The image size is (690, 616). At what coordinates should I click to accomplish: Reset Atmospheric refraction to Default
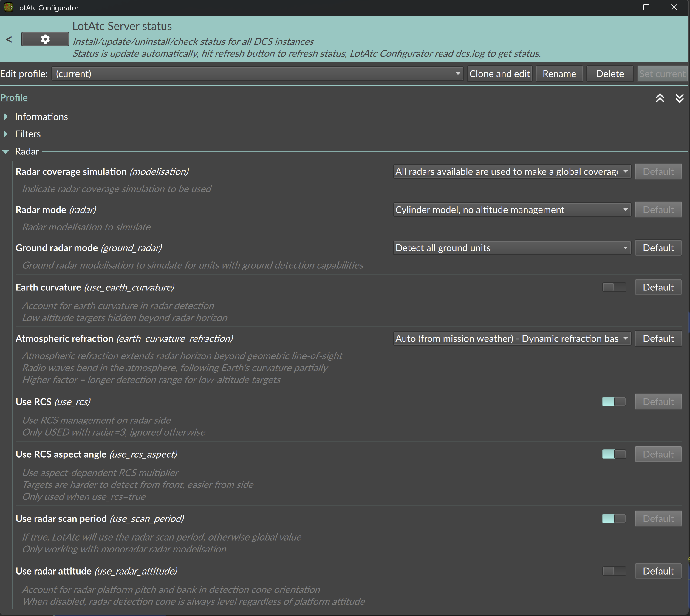point(658,338)
